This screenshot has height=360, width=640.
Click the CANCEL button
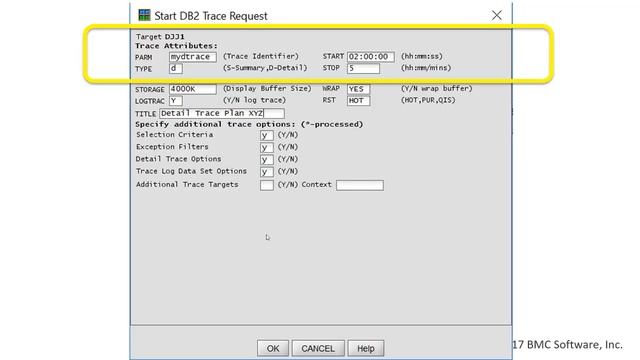pyautogui.click(x=318, y=348)
